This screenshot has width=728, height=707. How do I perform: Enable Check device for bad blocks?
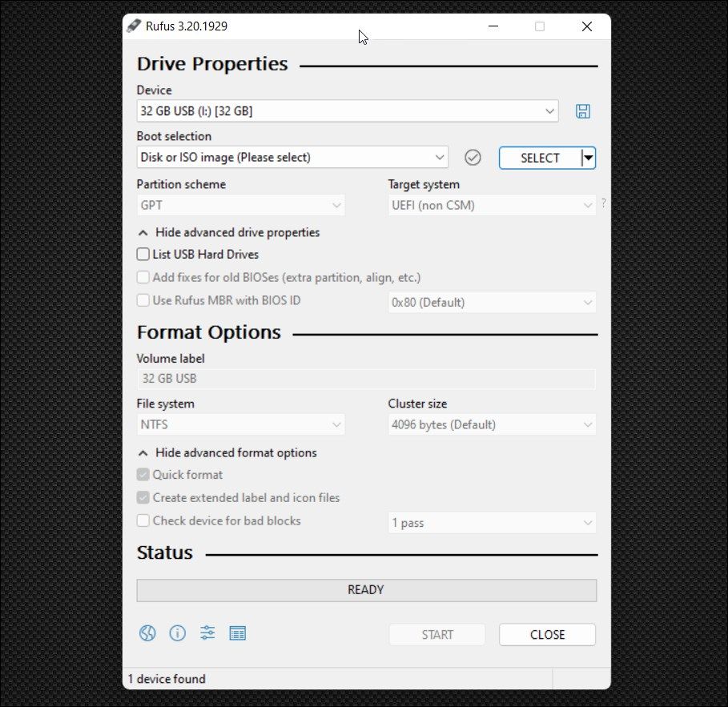point(143,521)
